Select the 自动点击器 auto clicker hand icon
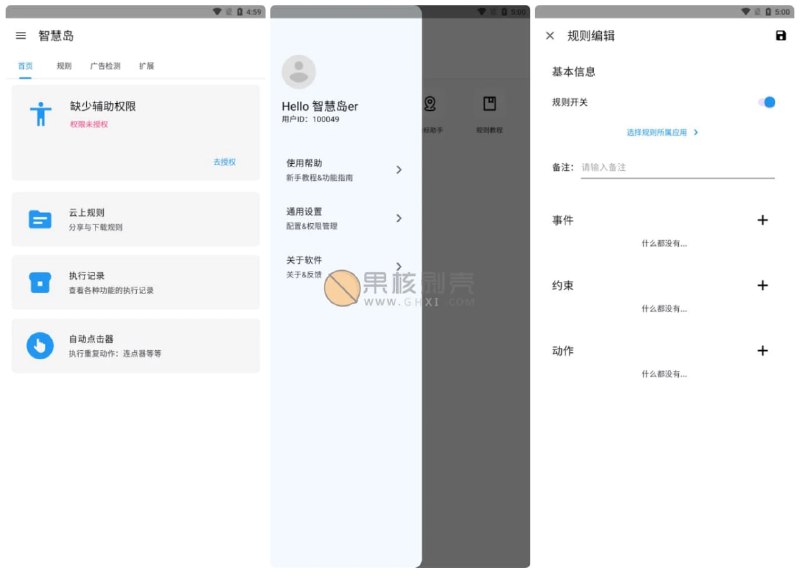The image size is (800, 576). click(x=40, y=346)
